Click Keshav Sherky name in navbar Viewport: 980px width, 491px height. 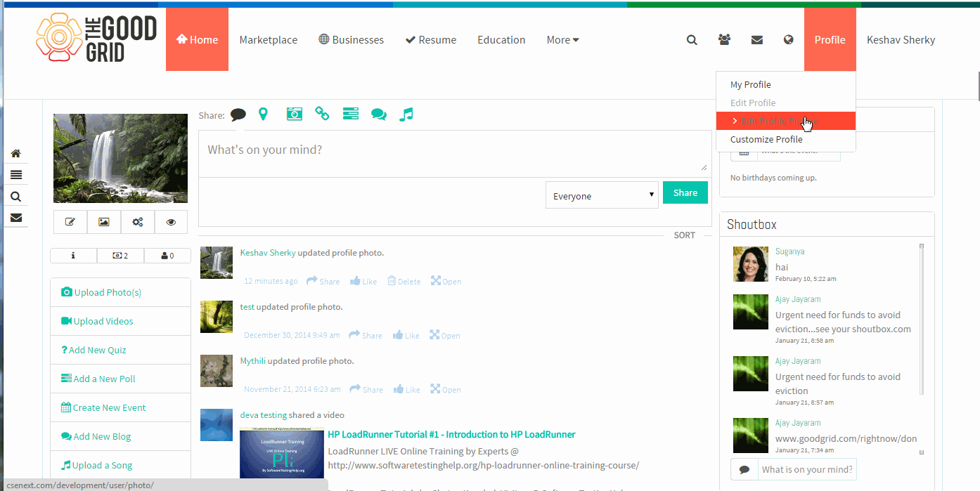901,40
